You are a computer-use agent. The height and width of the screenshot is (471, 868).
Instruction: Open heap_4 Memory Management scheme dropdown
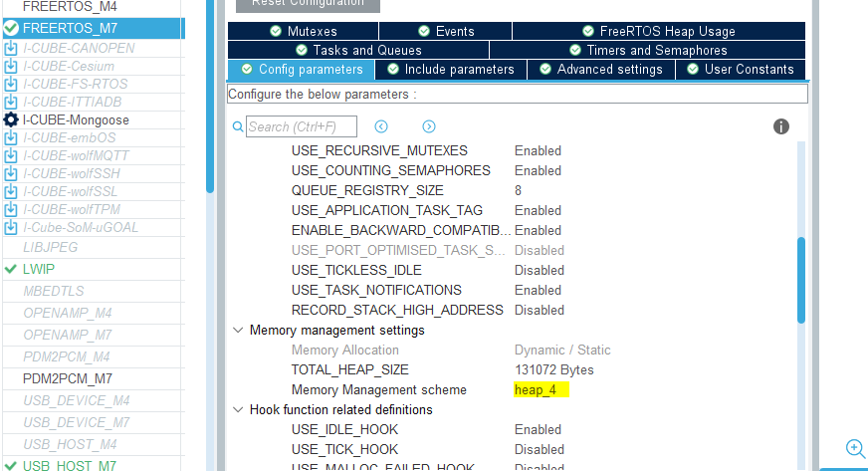point(541,390)
